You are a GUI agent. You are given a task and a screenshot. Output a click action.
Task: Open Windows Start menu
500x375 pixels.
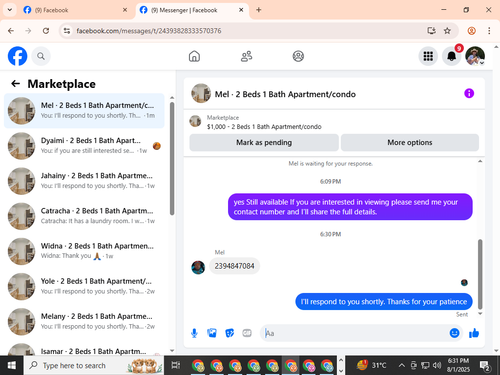(x=12, y=365)
